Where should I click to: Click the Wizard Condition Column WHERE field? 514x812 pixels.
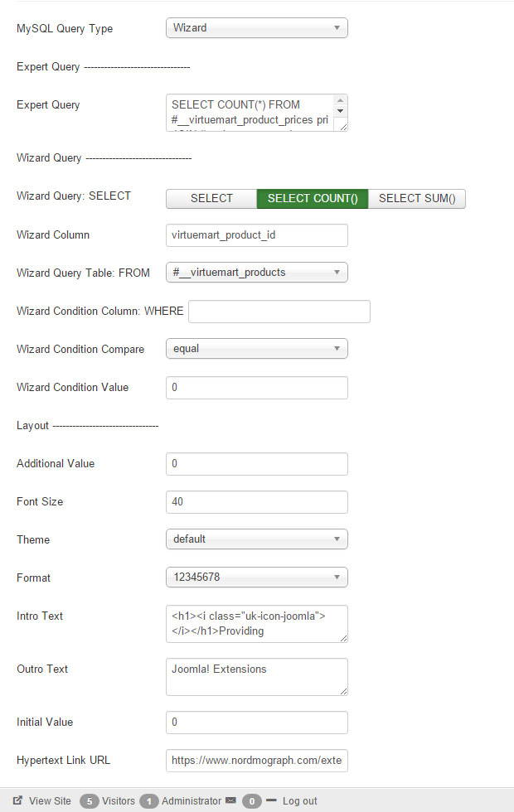point(279,312)
